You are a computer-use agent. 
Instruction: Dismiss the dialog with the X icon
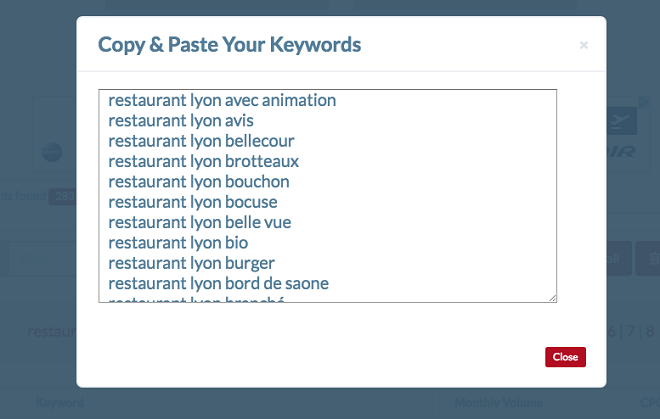[583, 45]
